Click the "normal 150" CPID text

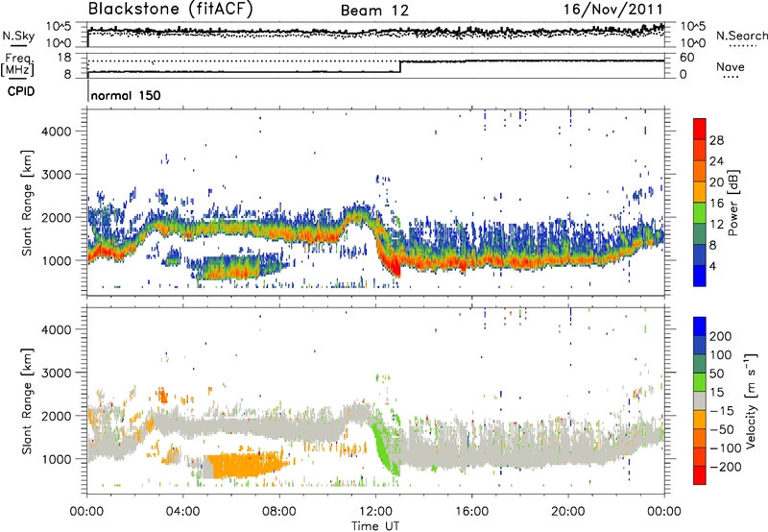[126, 95]
